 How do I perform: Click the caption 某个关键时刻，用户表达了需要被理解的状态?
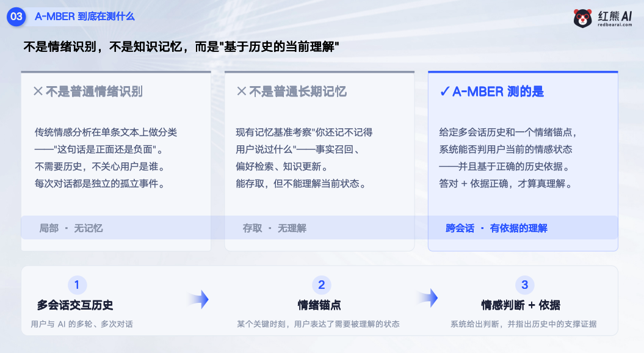coord(318,324)
